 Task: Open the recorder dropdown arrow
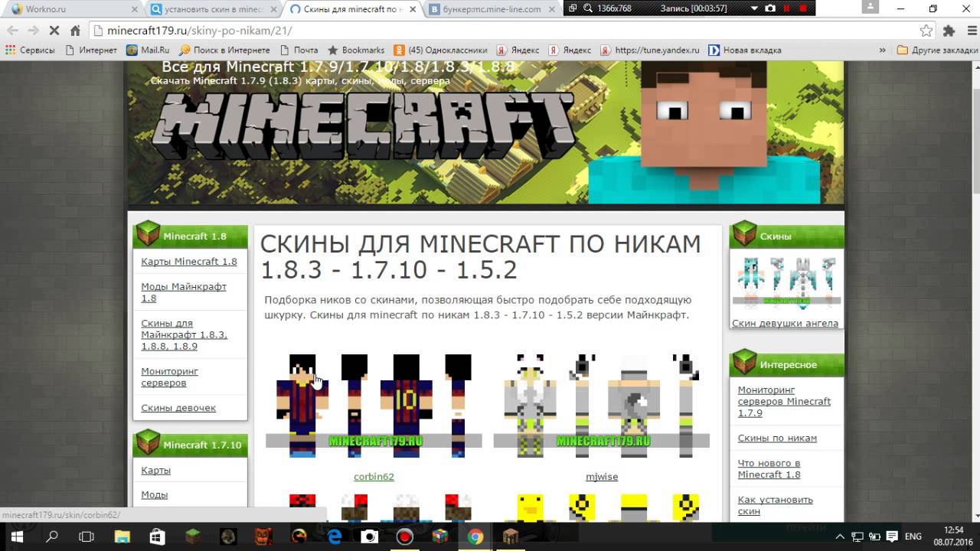(754, 8)
